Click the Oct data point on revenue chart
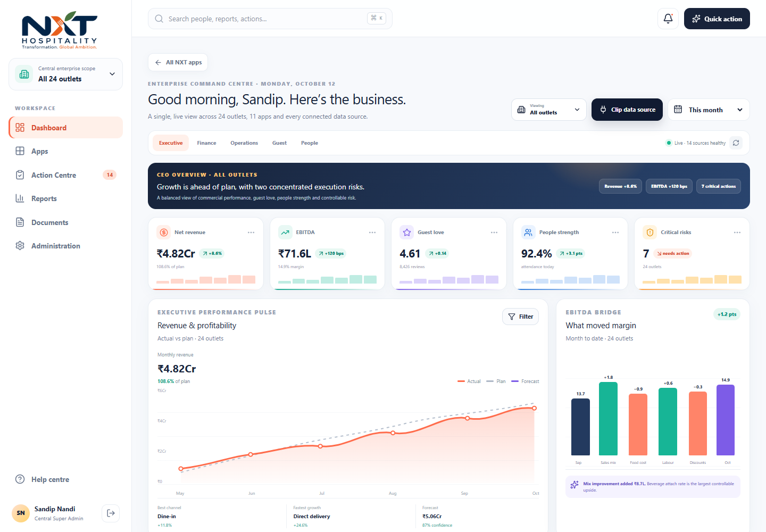This screenshot has height=532, width=766. tap(534, 408)
